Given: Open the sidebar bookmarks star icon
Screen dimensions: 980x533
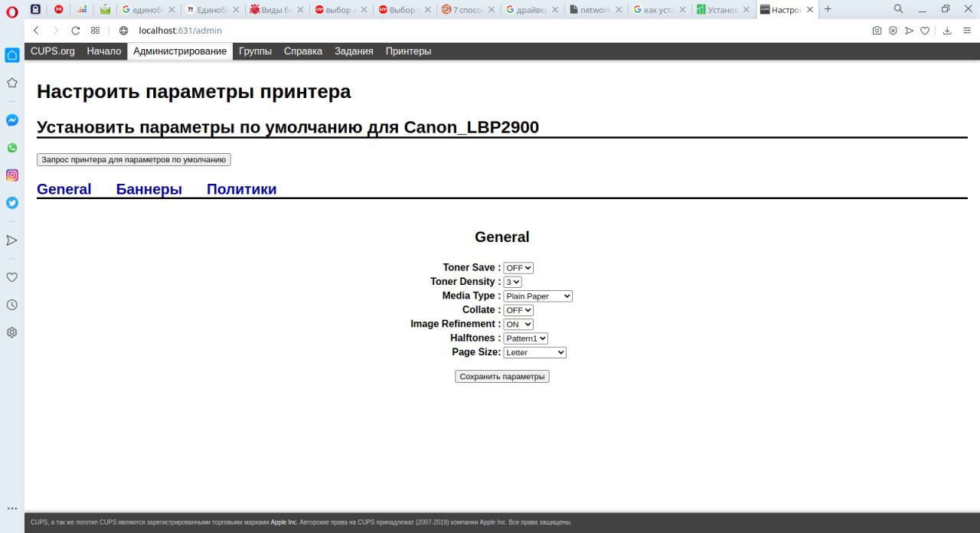Looking at the screenshot, I should click(12, 83).
